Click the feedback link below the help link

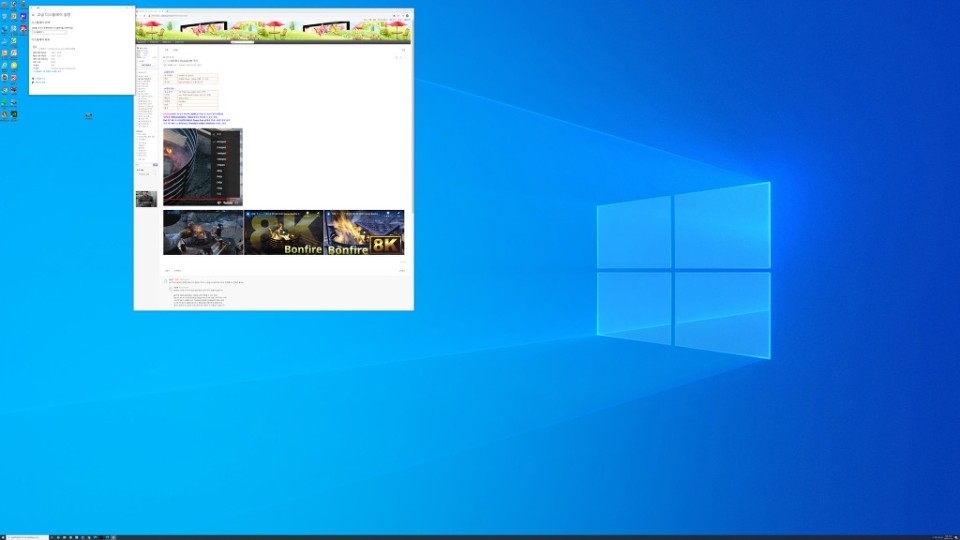tap(40, 82)
